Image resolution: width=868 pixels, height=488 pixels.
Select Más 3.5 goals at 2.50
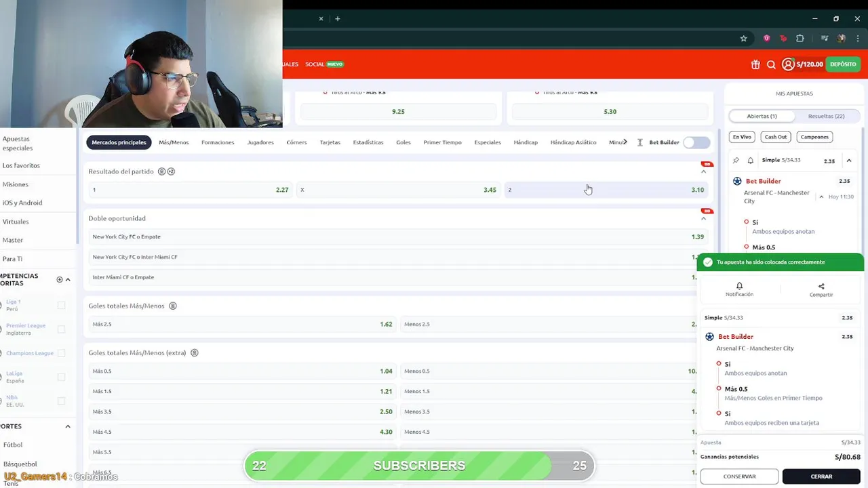click(242, 411)
